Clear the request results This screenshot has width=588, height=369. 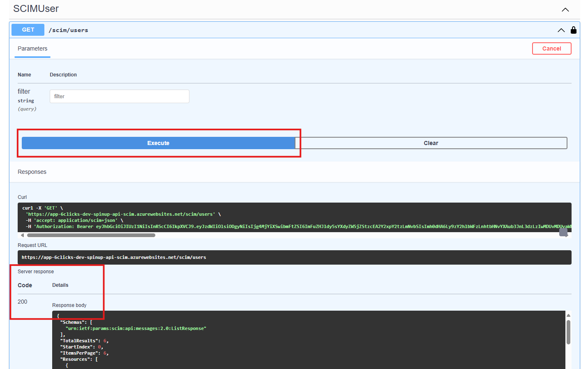coord(431,143)
